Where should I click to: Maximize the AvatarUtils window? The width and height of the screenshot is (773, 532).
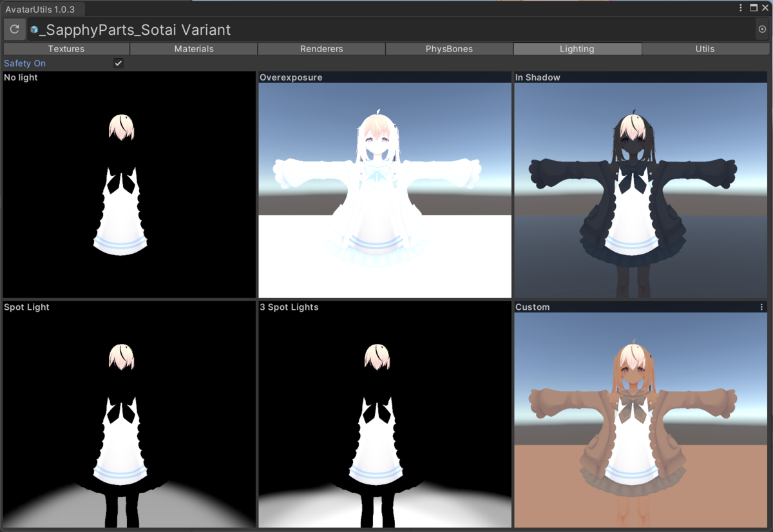(x=753, y=8)
